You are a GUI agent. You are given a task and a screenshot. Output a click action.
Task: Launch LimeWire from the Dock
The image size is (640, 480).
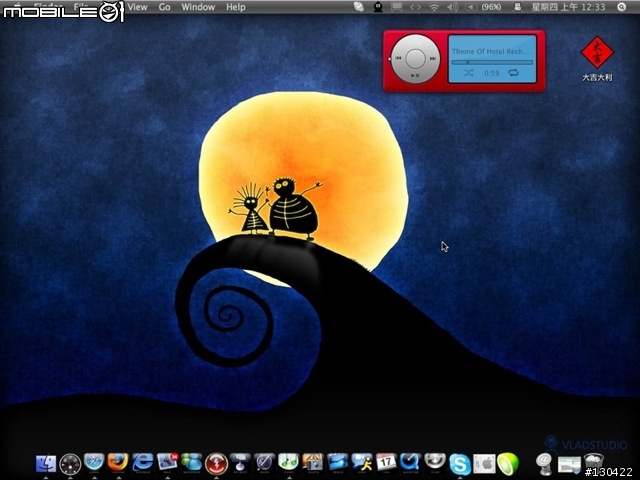coord(508,464)
